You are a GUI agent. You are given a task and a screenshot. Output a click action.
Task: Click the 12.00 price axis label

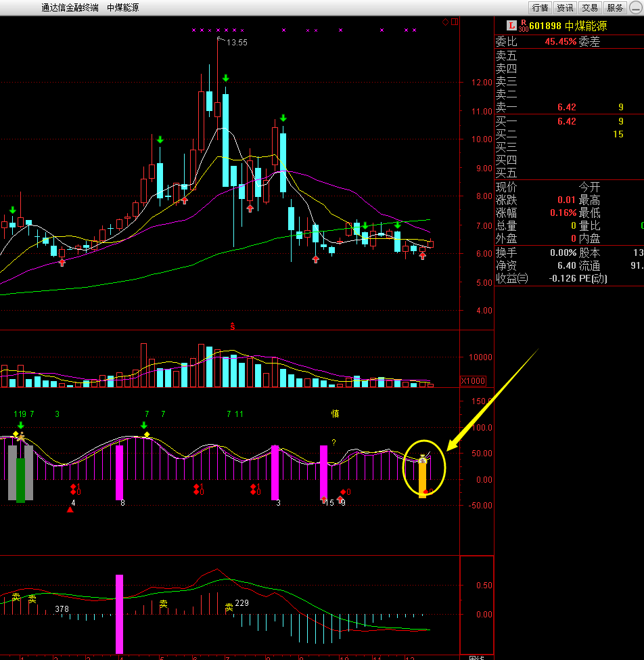tap(482, 83)
